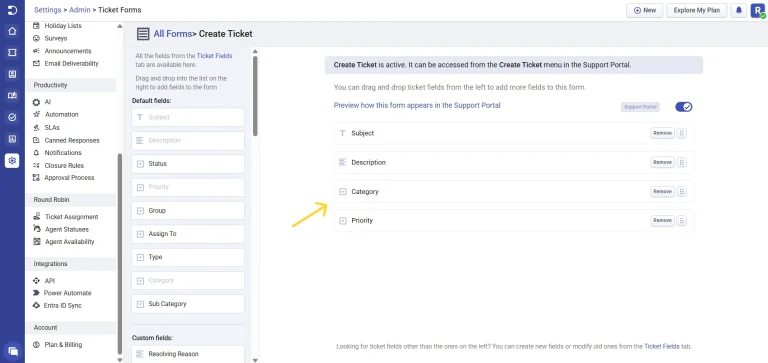Select the Sub Category default field
The width and height of the screenshot is (768, 363).
[188, 304]
